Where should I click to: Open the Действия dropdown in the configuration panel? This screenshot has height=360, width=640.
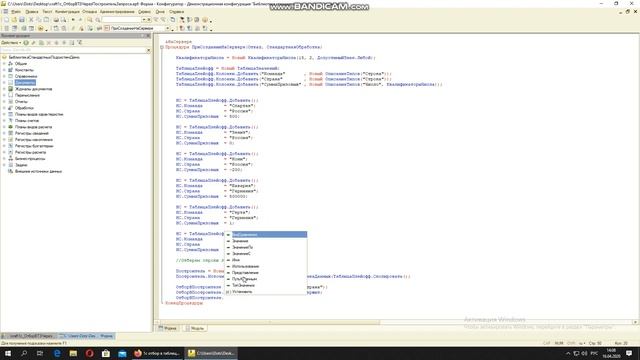pyautogui.click(x=11, y=42)
